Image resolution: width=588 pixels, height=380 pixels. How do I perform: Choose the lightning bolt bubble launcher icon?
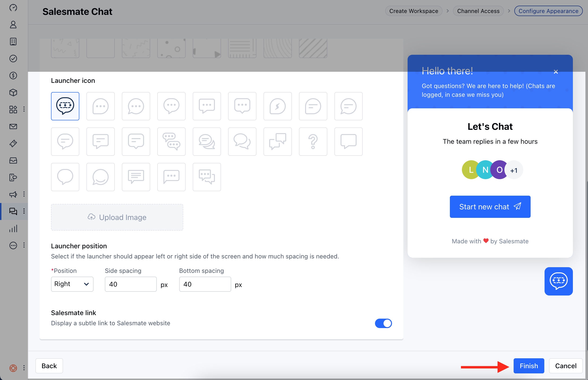[278, 106]
